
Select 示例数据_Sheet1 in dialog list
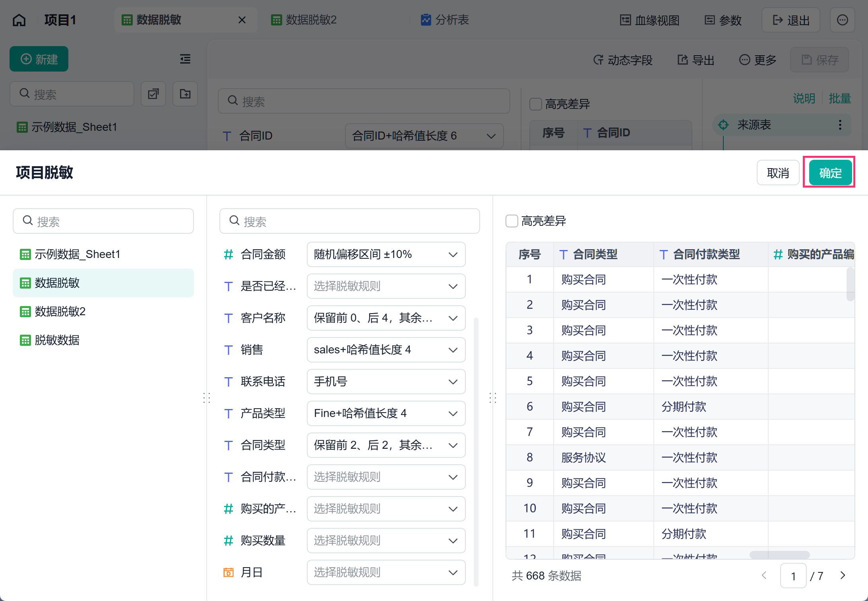tap(103, 254)
